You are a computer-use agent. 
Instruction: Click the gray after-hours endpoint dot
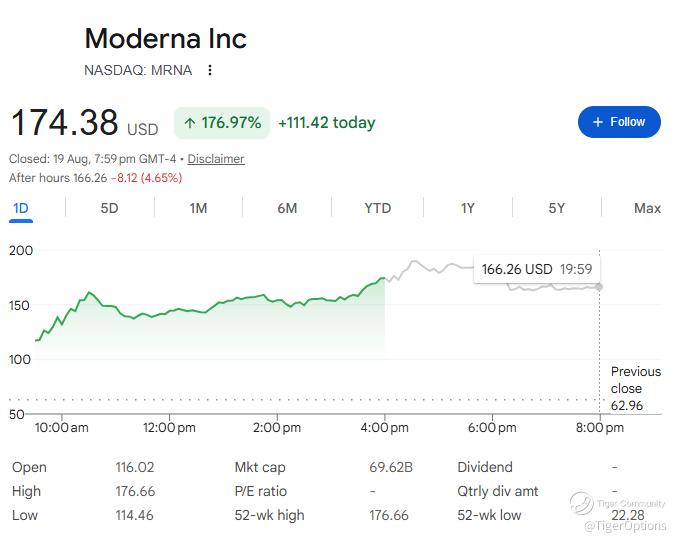click(599, 287)
